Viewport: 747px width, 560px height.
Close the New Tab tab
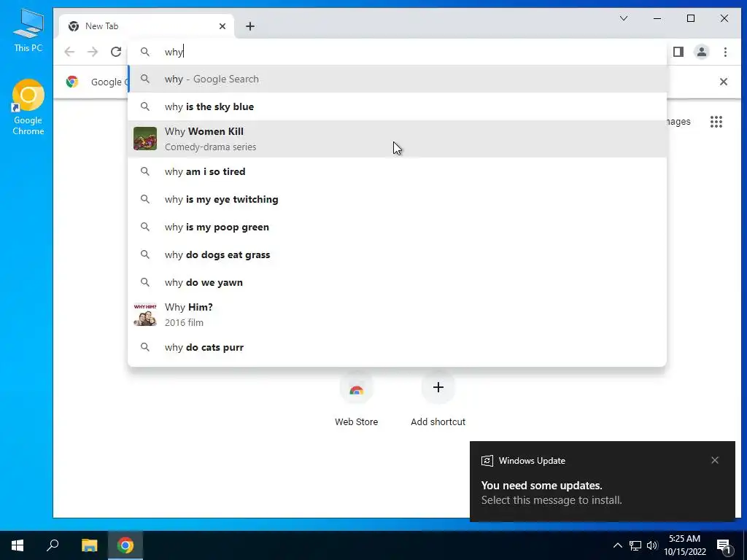(222, 26)
